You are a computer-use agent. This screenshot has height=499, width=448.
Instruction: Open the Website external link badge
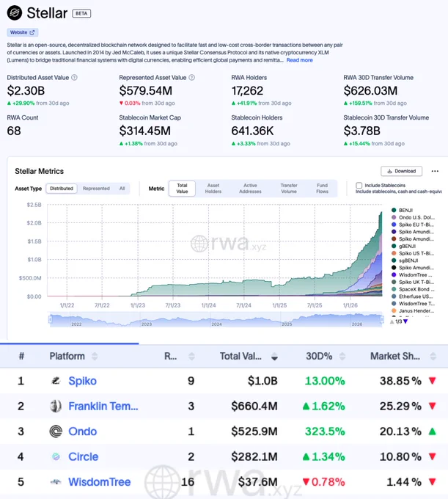point(23,32)
